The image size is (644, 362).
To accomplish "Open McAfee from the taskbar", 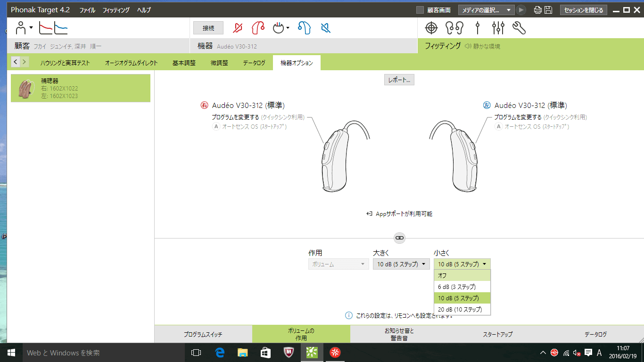I will coord(289,352).
